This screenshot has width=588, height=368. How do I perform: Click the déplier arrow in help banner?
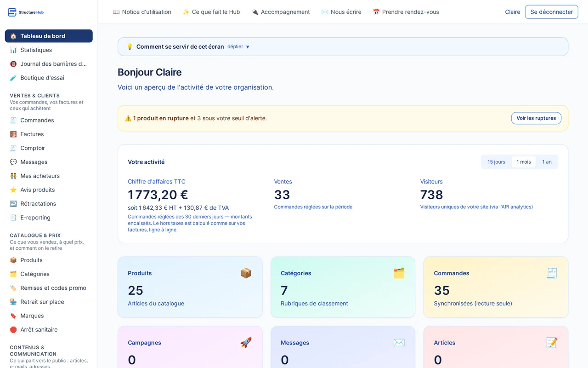pos(248,47)
